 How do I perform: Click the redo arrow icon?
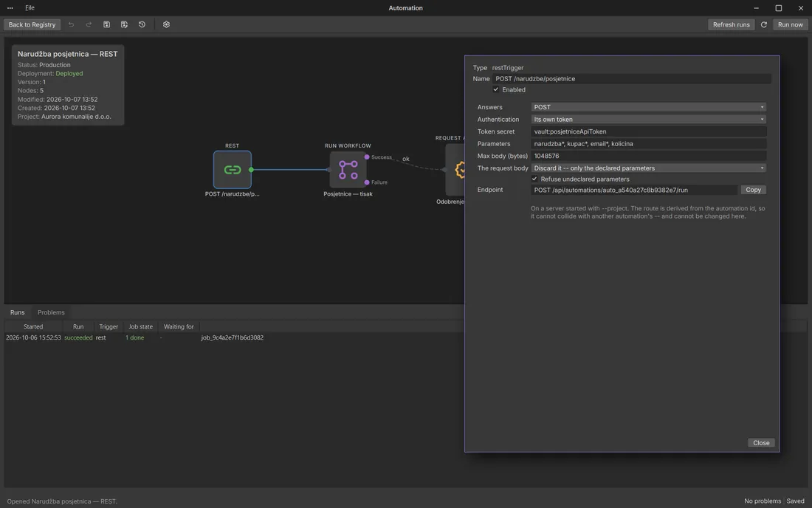coord(89,24)
